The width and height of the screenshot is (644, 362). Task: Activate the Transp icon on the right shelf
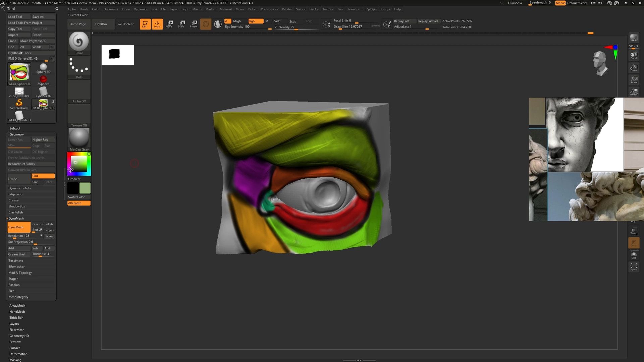coord(634,230)
